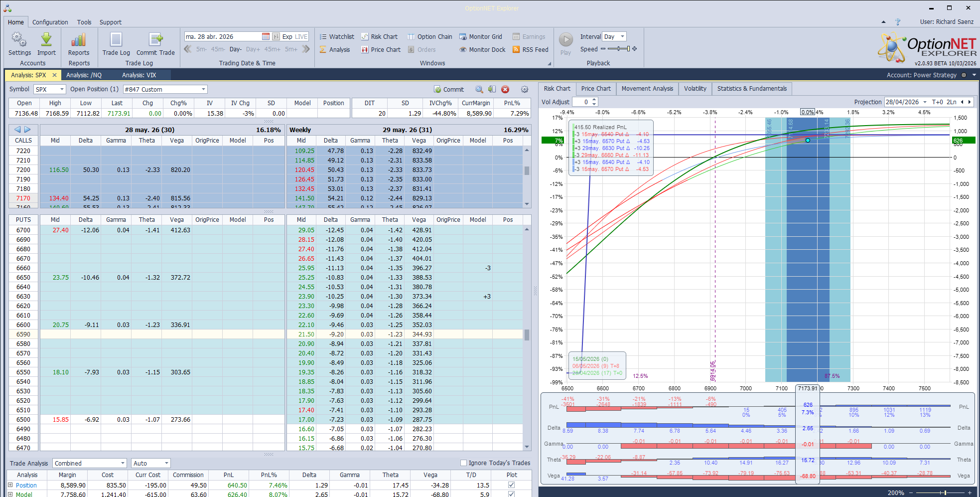Viewport: 980px width, 497px height.
Task: Toggle the T+0 projection line
Action: coord(937,102)
